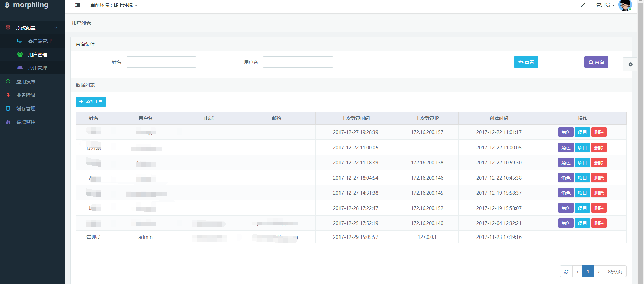Click the user avatar picture
The width and height of the screenshot is (644, 284).
point(625,5)
